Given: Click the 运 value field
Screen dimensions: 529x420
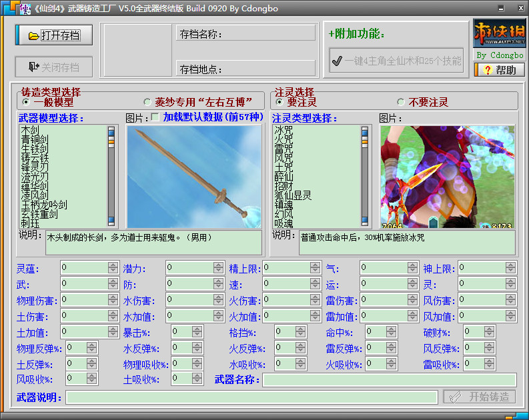Looking at the screenshot, I should click(x=384, y=283).
